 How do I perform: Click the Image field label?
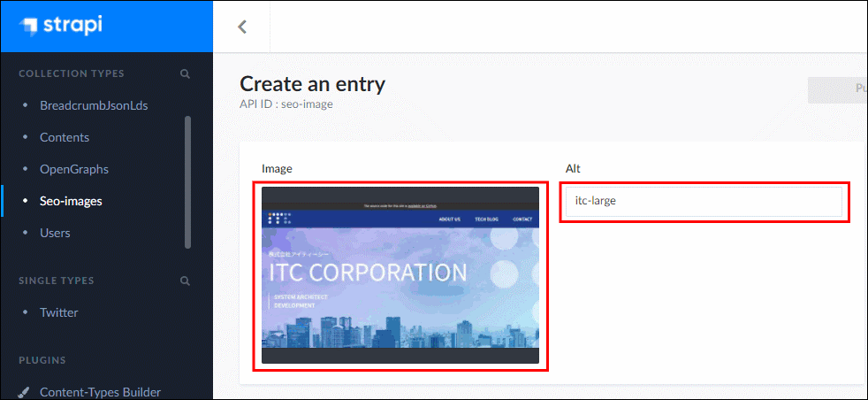[277, 169]
